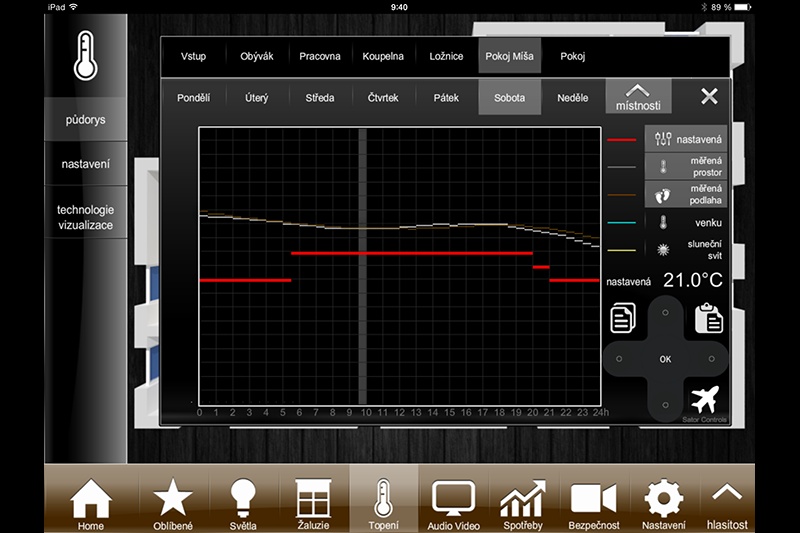The image size is (800, 533).
Task: Click the yellow sluneční svit legend line
Action: coord(621,250)
